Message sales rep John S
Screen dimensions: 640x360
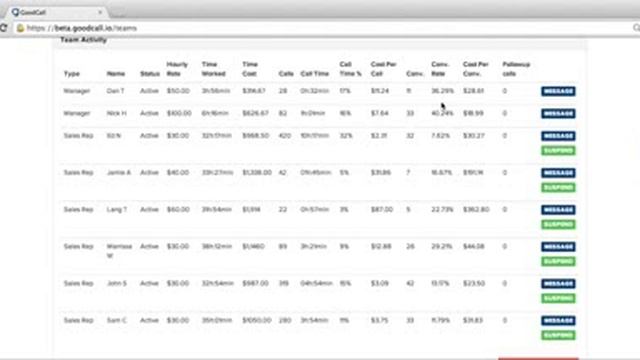point(558,283)
